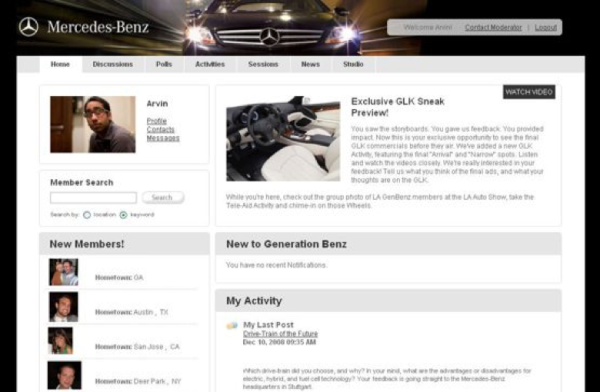Screen dimensions: 600x392
Task: Click the Austin, TX member photo
Action: click(64, 307)
